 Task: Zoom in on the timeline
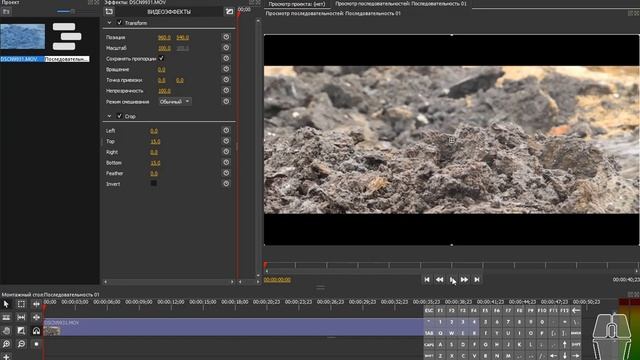pyautogui.click(x=6, y=344)
